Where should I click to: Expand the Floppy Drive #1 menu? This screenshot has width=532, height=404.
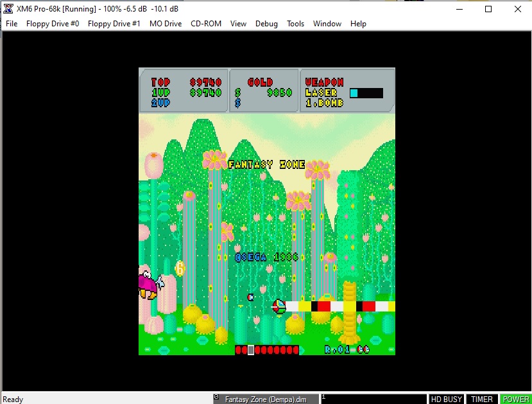tap(114, 24)
